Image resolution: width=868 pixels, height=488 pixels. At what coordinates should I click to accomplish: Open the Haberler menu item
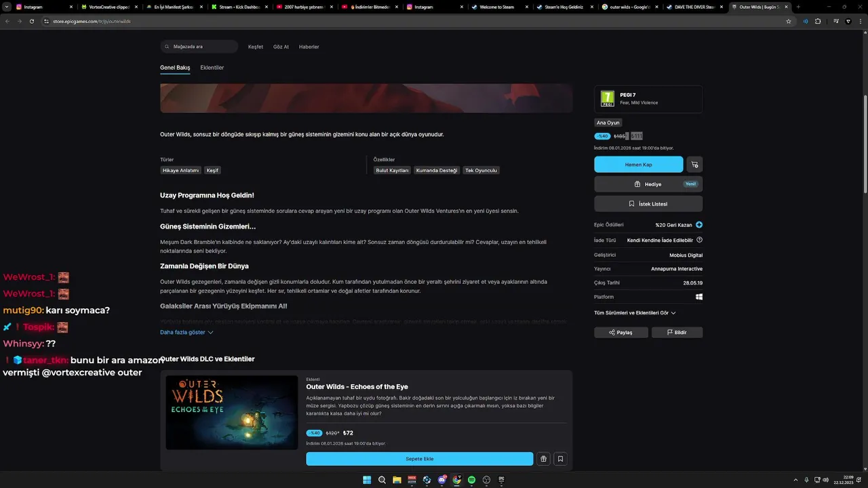(x=309, y=47)
